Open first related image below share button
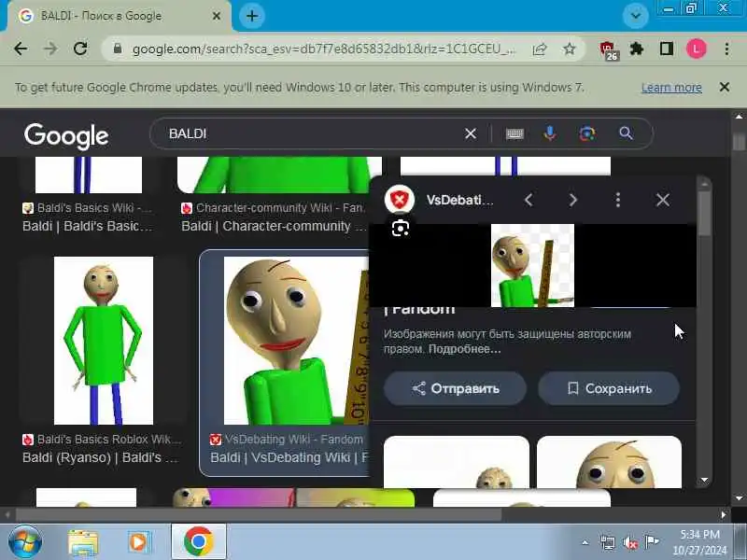Viewport: 747px width, 560px height. coord(457,462)
